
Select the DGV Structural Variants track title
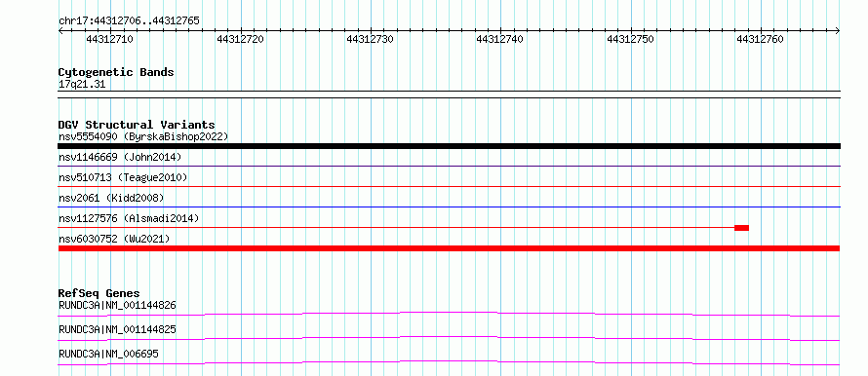[x=137, y=125]
